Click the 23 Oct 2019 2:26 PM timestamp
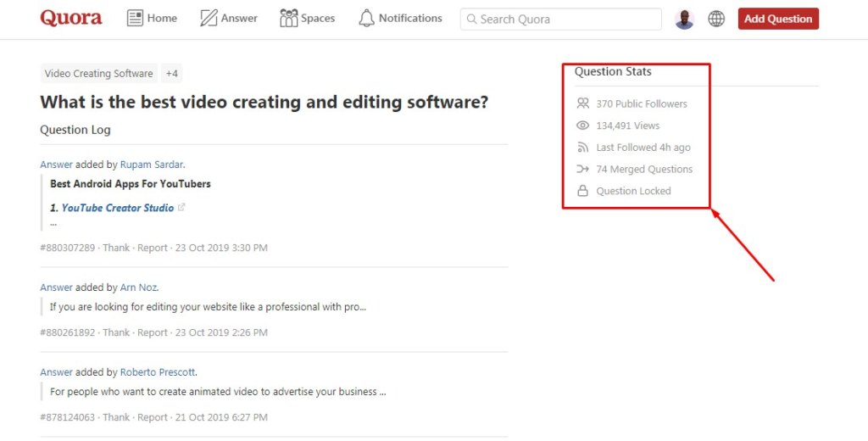The width and height of the screenshot is (868, 441). [221, 332]
